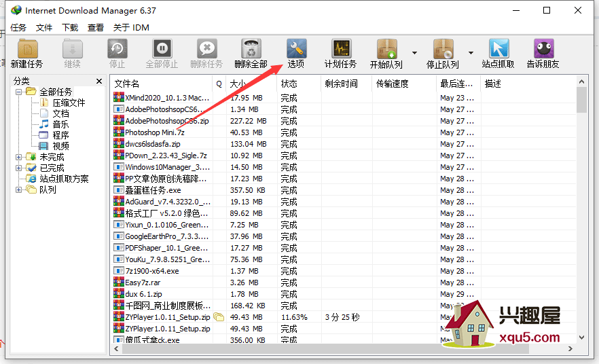Select the YouKu_7.9.8.5251 file row

(344, 259)
